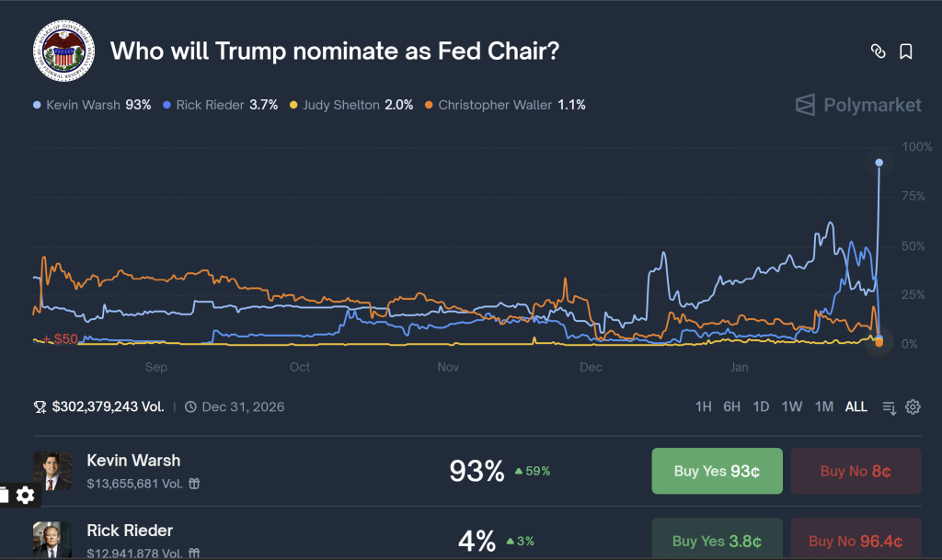Click the trophy icon next to volume

tap(40, 406)
